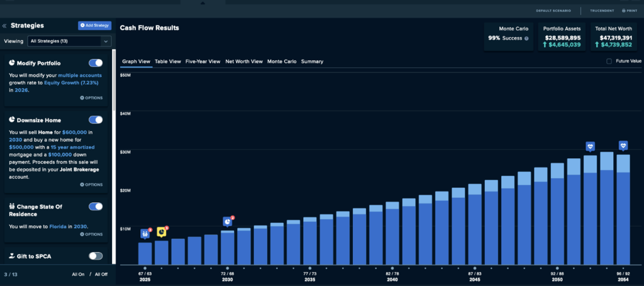Click the $600,000 sale price value
Image resolution: width=644 pixels, height=286 pixels.
tap(75, 132)
